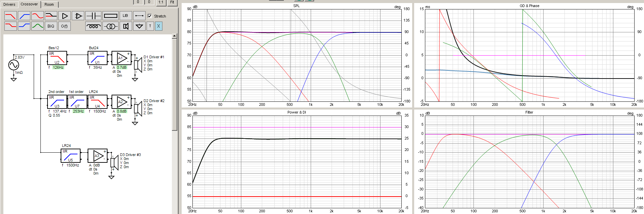Viewport: 644px width, 214px height.
Task: Insert a transformer component
Action: [x=111, y=26]
